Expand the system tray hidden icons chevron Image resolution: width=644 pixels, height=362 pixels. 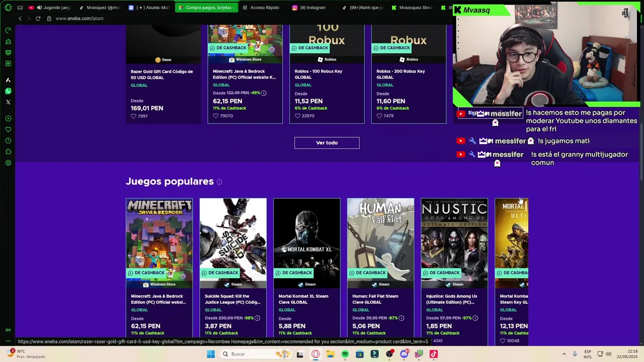point(564,354)
